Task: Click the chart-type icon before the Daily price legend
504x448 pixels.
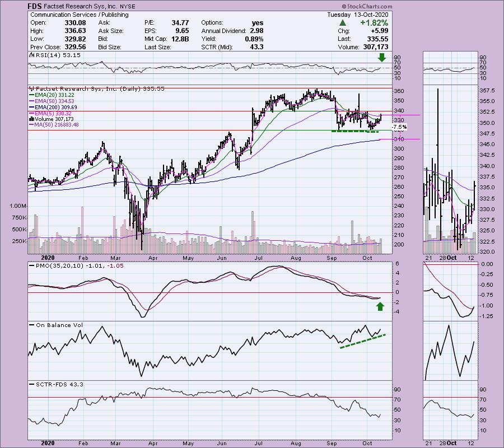Action: click(31, 88)
